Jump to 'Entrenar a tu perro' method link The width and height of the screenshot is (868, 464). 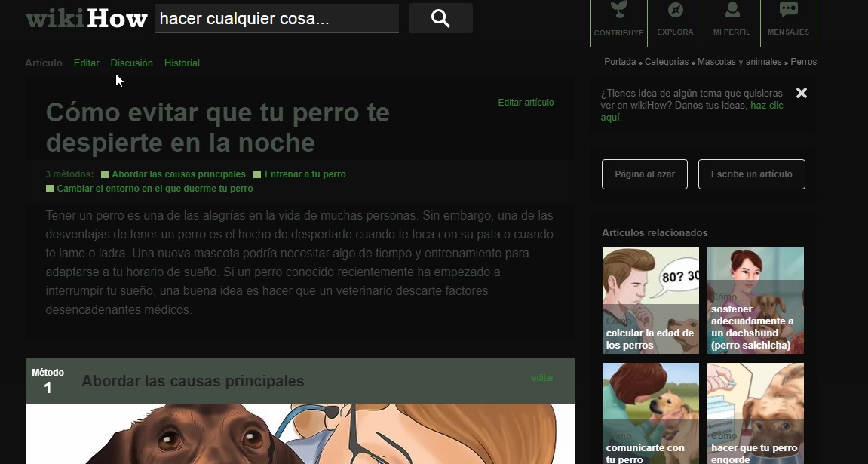tap(305, 174)
